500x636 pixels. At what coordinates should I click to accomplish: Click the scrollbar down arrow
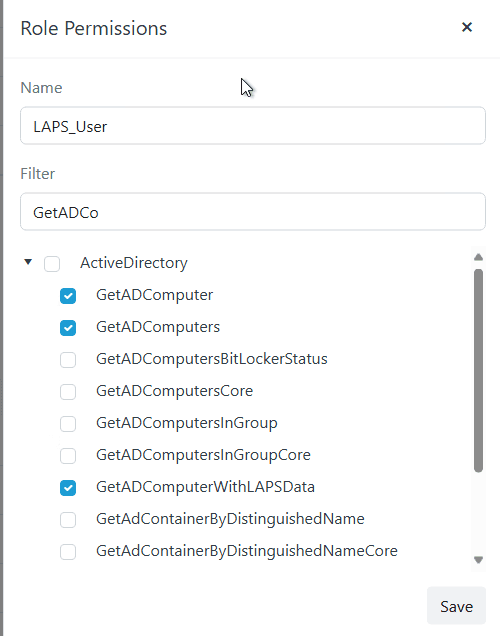479,560
